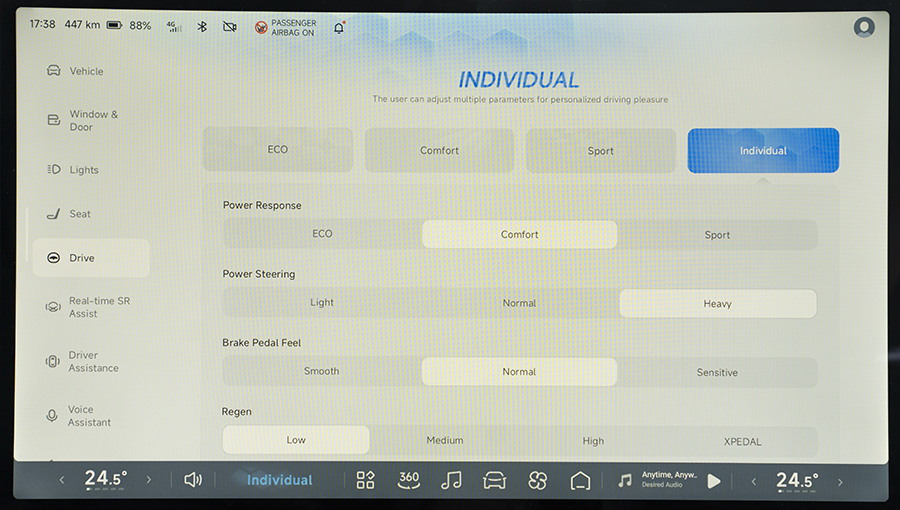Viewport: 900px width, 510px height.
Task: Decrease right temperature with left chevron
Action: click(x=754, y=480)
